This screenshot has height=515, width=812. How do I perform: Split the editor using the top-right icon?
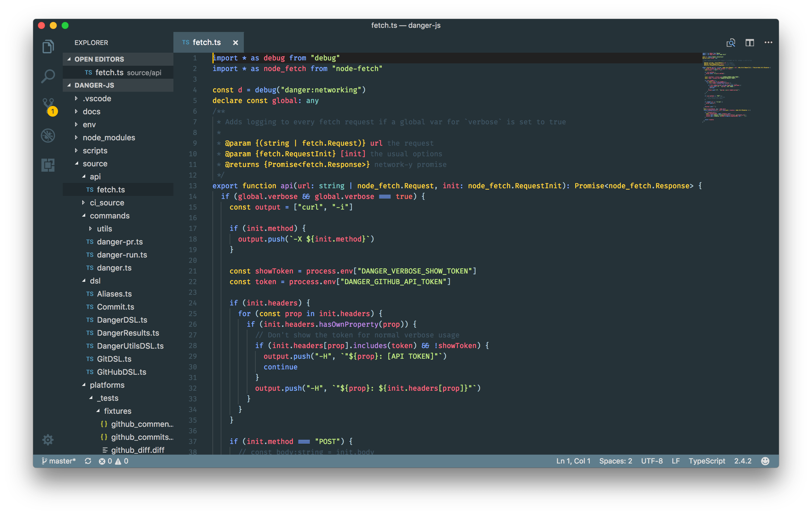click(x=750, y=43)
